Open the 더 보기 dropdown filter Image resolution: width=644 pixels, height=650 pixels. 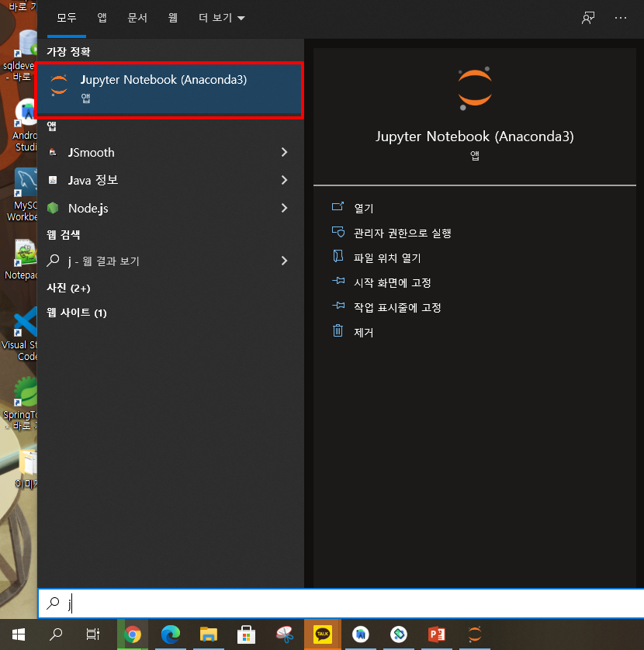point(222,18)
